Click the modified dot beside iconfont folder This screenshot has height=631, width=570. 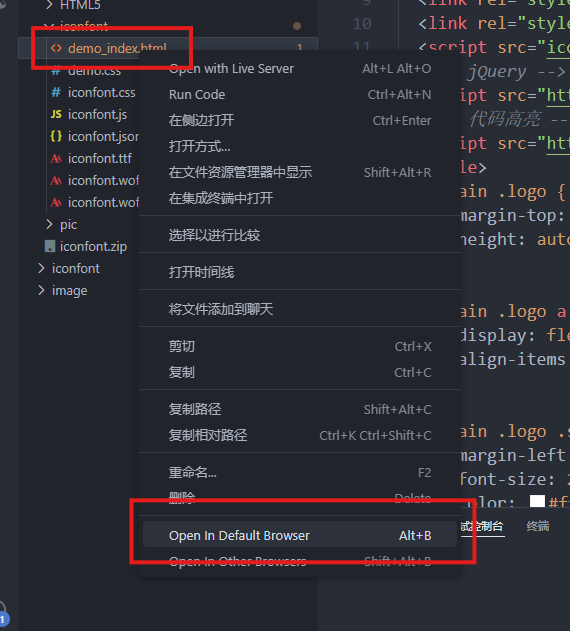point(297,26)
